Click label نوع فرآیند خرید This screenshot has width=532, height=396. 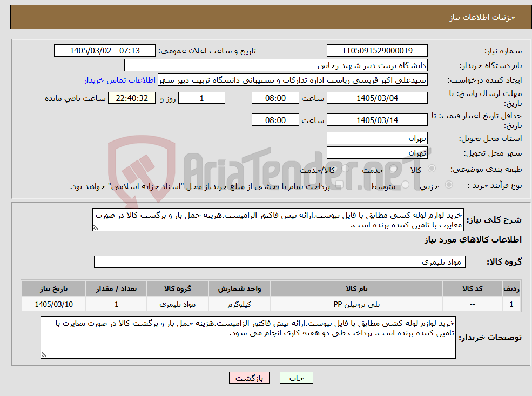coord(495,186)
